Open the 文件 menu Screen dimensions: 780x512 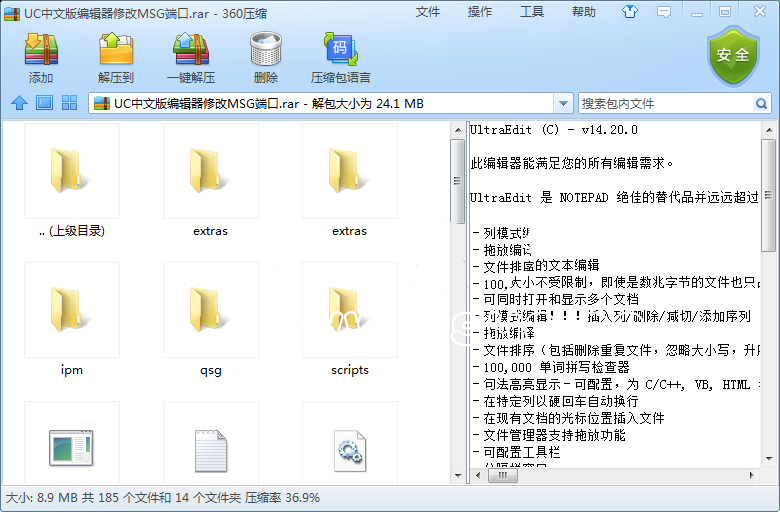tap(428, 11)
